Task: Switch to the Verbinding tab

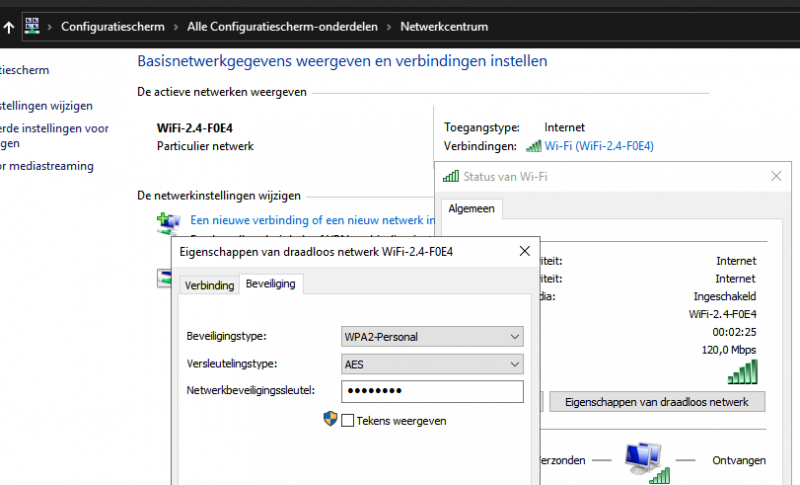Action: coord(209,285)
